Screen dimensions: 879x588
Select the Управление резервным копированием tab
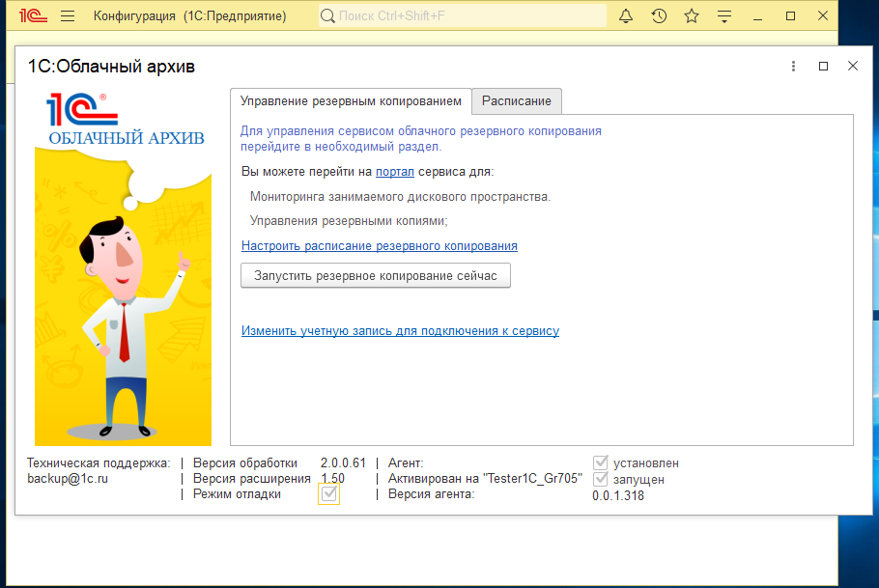351,100
